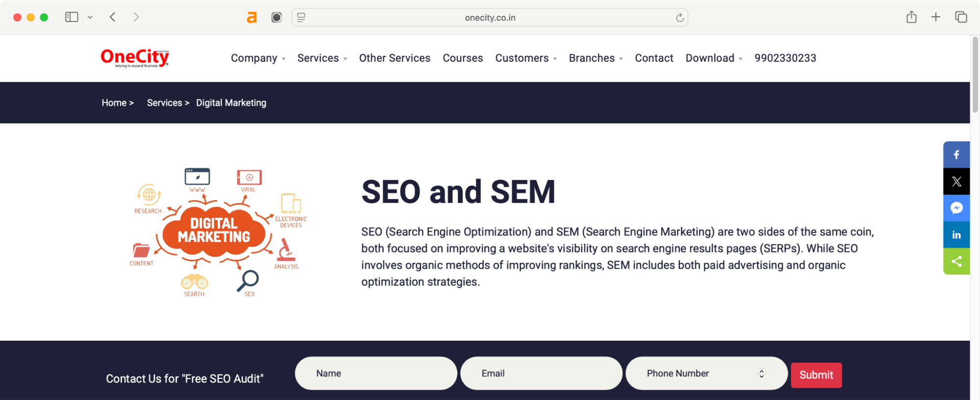Go back via the Home breadcrumb link
The height and width of the screenshot is (400, 980).
(x=114, y=102)
